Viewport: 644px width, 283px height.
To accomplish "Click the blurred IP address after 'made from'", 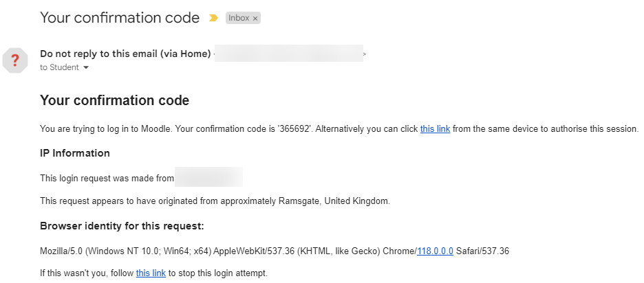I will pos(208,177).
